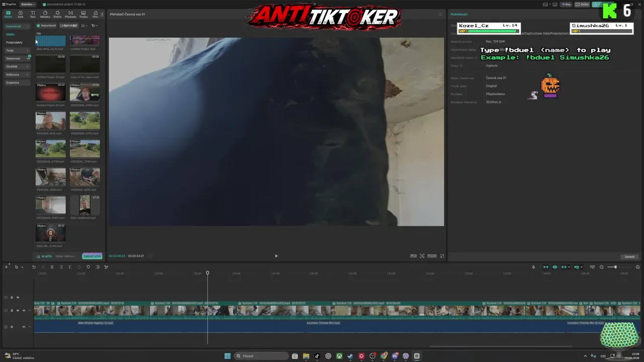Screen dimensions: 644x362
Task: Trim the clip left of the playhead
Action: [61, 267]
